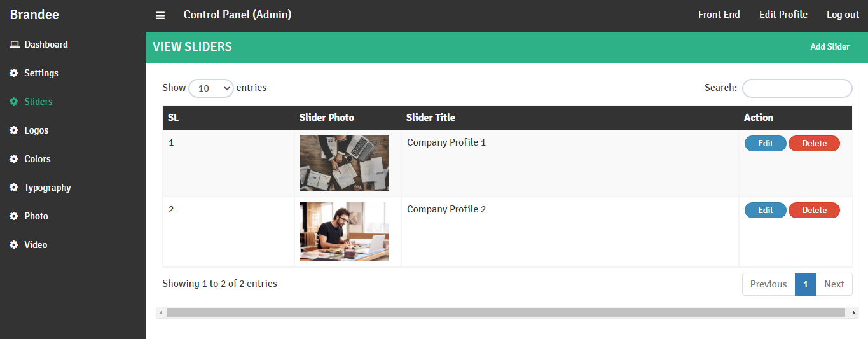Edit the Company Profile 1 slider
The image size is (868, 339).
[765, 144]
